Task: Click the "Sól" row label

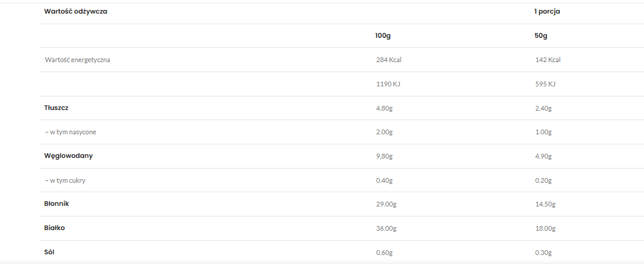Action: pyautogui.click(x=50, y=253)
